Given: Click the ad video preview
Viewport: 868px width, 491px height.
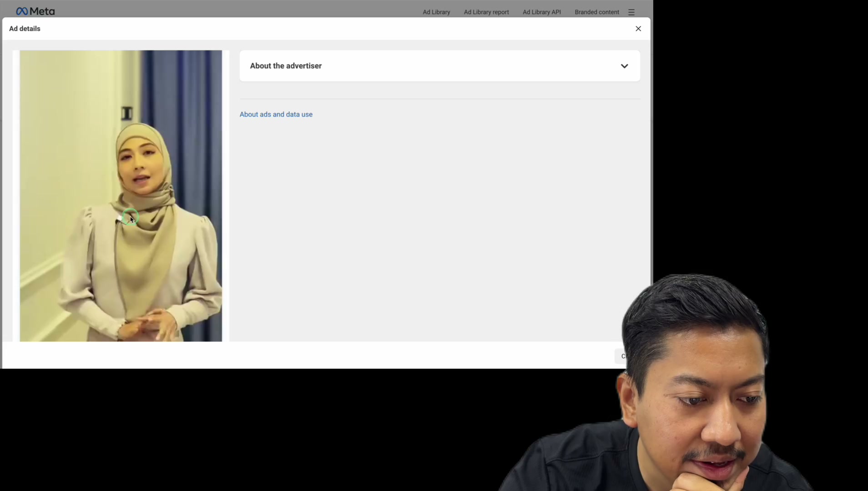Looking at the screenshot, I should [x=121, y=196].
